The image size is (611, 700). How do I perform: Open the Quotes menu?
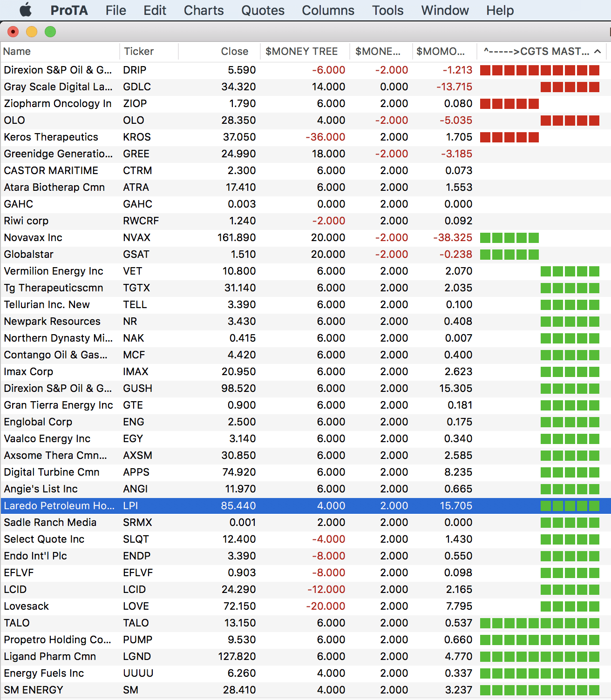click(263, 10)
